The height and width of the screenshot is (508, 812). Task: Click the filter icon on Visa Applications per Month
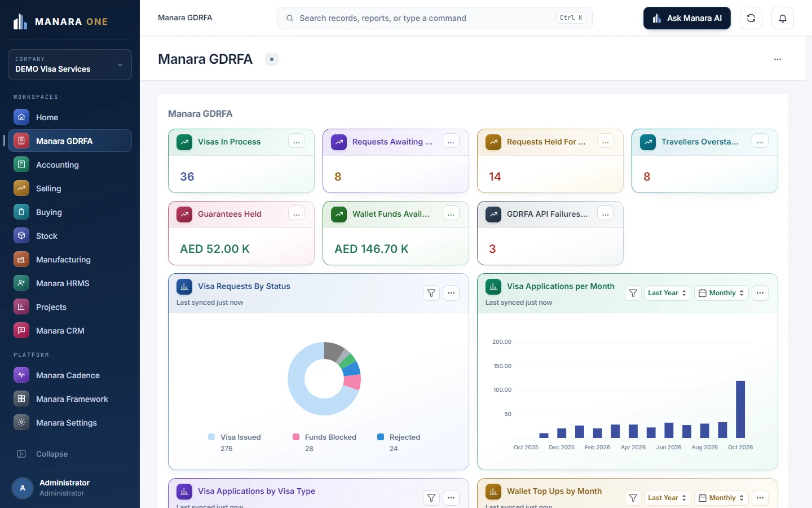click(633, 293)
